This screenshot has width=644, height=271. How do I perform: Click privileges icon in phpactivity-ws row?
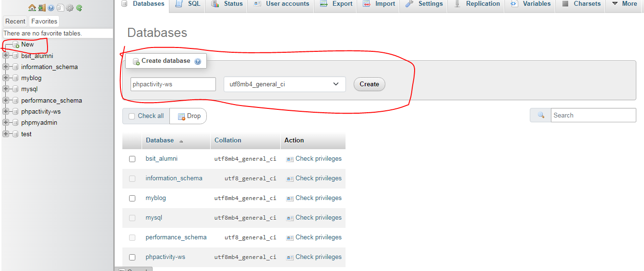(290, 258)
